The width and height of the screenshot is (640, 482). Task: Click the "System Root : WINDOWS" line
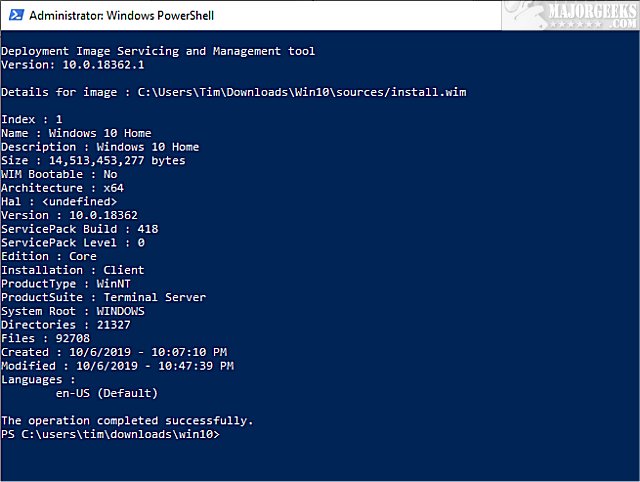(73, 311)
